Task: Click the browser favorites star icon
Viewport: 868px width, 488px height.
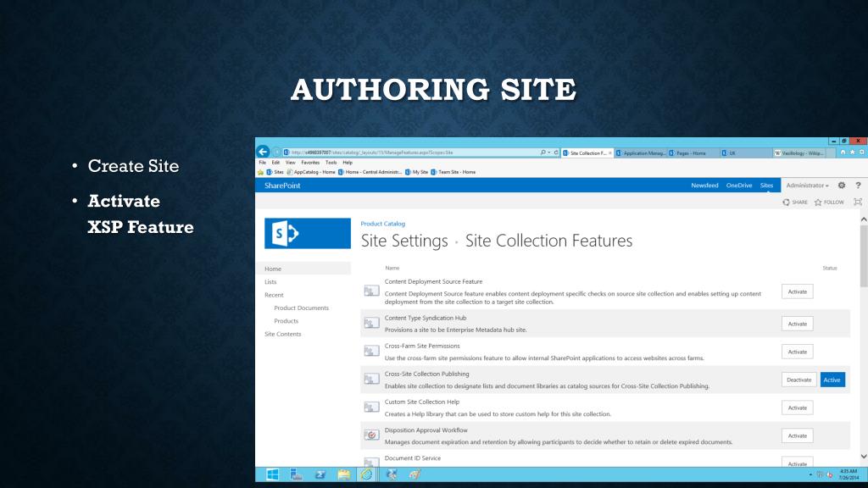Action: click(x=852, y=152)
